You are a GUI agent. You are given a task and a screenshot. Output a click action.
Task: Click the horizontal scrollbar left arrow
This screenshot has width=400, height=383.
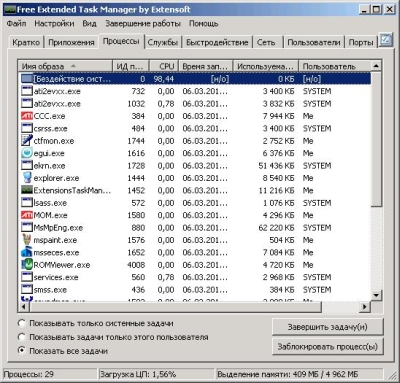[x=24, y=306]
